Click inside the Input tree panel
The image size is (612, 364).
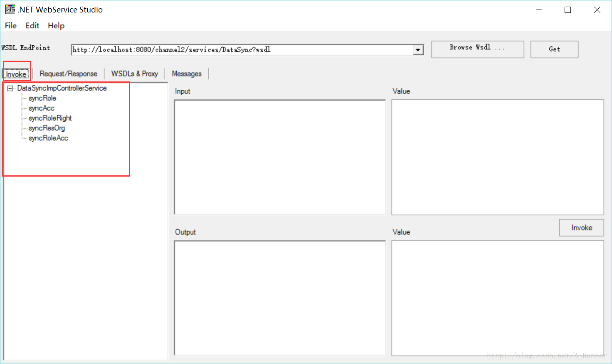point(280,157)
